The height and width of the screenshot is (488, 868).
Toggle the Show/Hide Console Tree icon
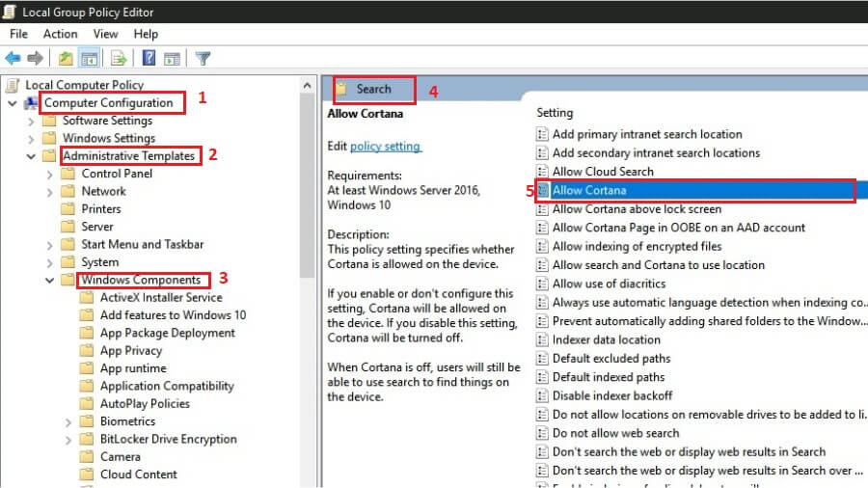point(89,58)
